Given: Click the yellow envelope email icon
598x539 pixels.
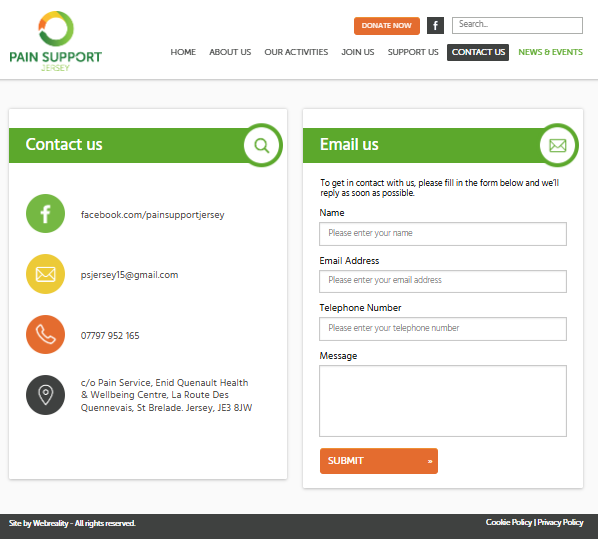Looking at the screenshot, I should pos(45,274).
